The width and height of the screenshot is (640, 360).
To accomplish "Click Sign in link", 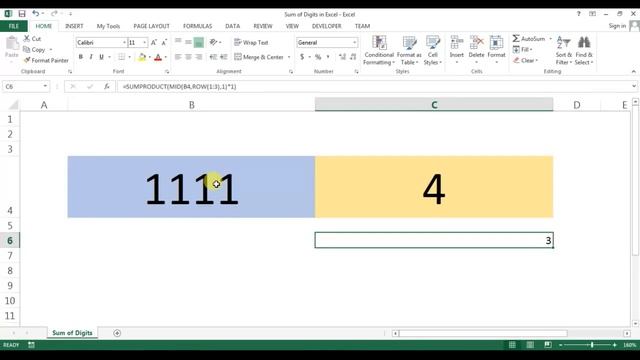I will tap(617, 26).
